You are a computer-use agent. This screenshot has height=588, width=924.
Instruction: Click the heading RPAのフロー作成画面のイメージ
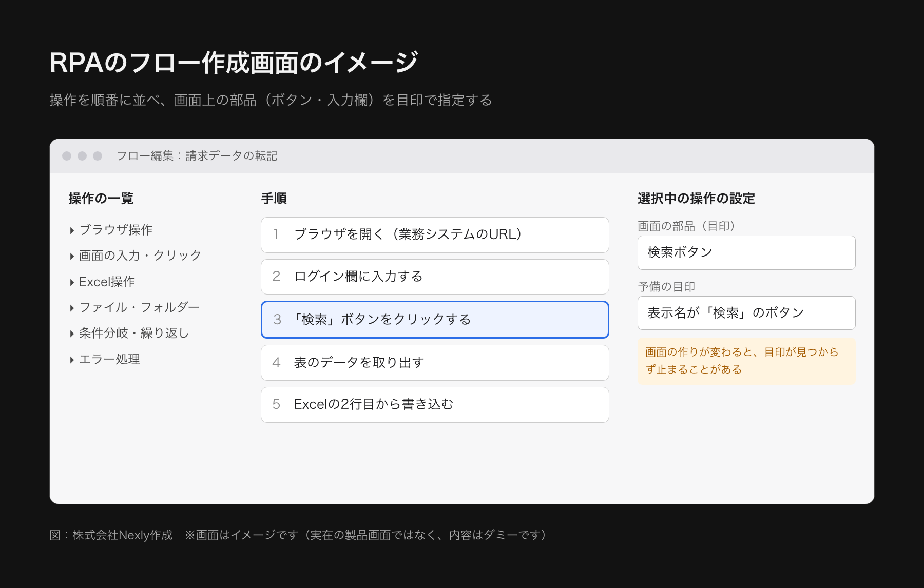(234, 63)
